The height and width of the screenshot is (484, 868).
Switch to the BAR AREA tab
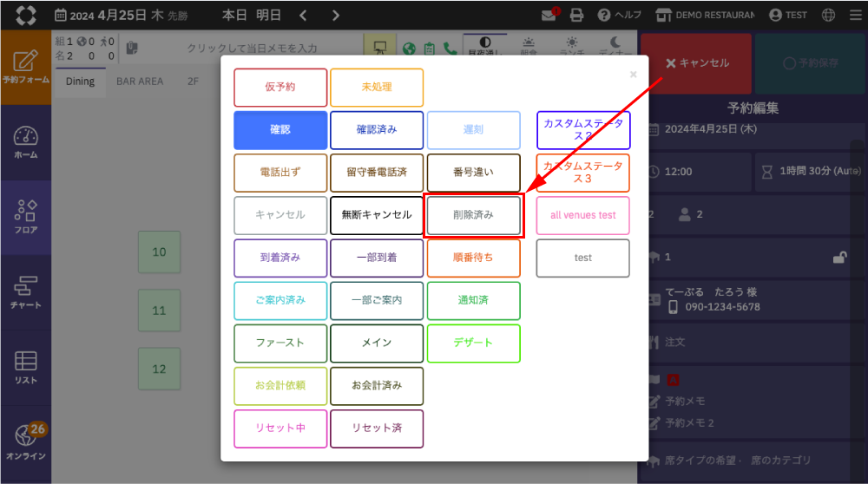(140, 82)
